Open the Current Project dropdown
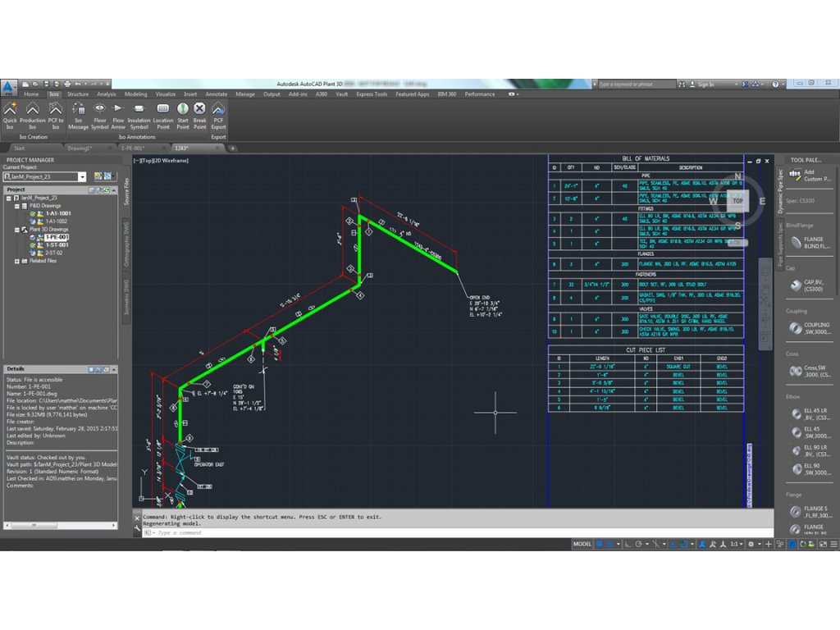 82,177
